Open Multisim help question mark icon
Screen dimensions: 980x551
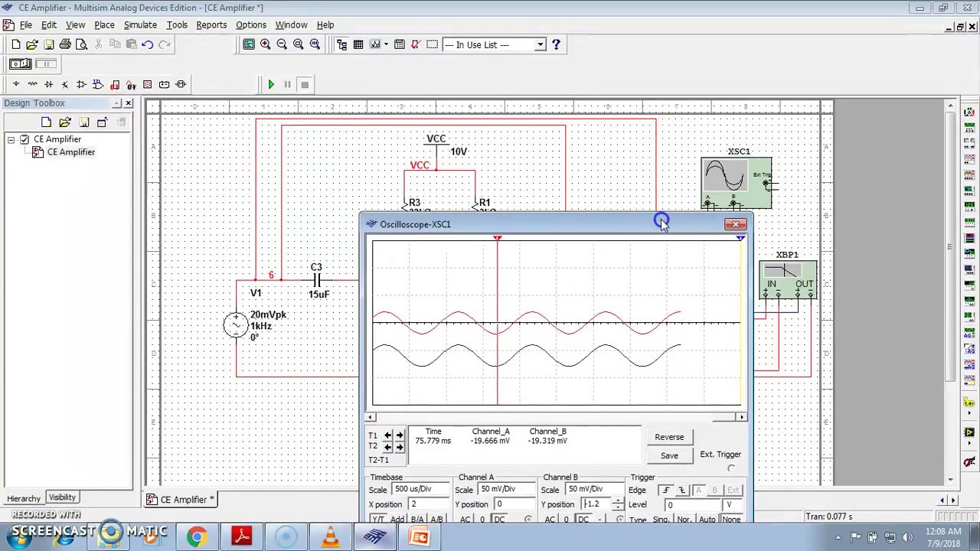click(556, 44)
